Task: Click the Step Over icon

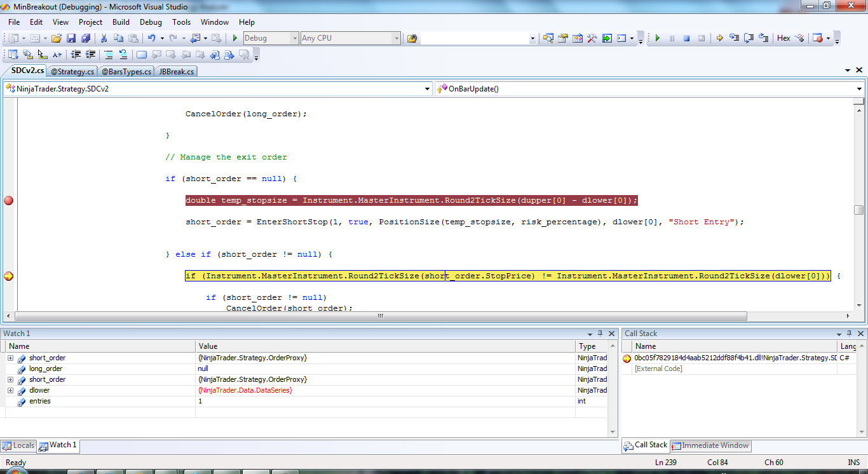Action: (x=749, y=38)
